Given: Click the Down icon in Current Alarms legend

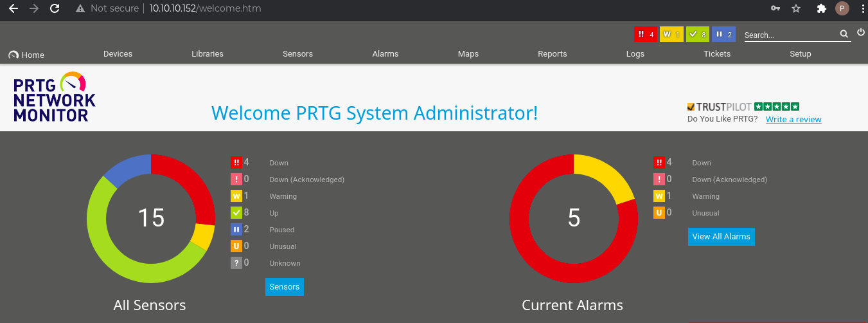Looking at the screenshot, I should 659,163.
